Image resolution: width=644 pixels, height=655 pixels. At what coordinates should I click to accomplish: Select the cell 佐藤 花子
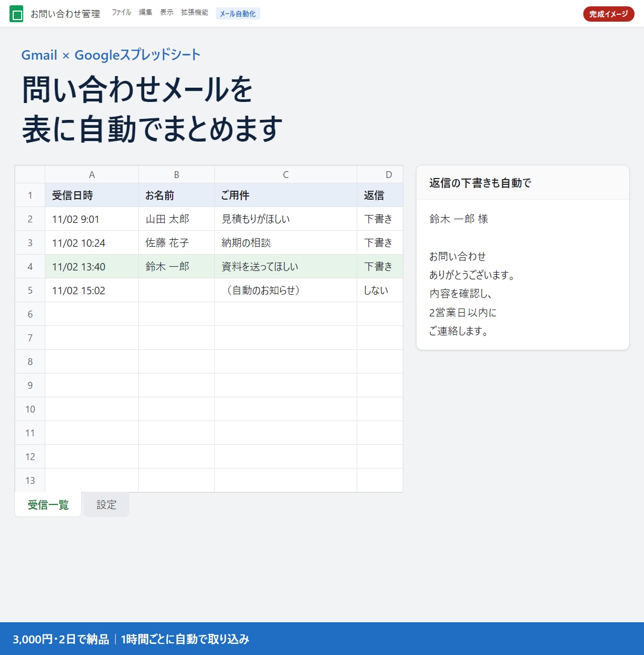click(176, 243)
